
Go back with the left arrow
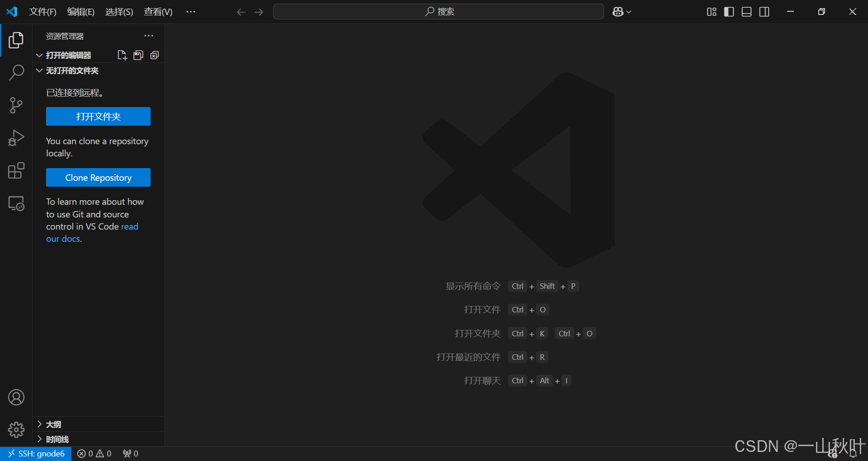241,12
